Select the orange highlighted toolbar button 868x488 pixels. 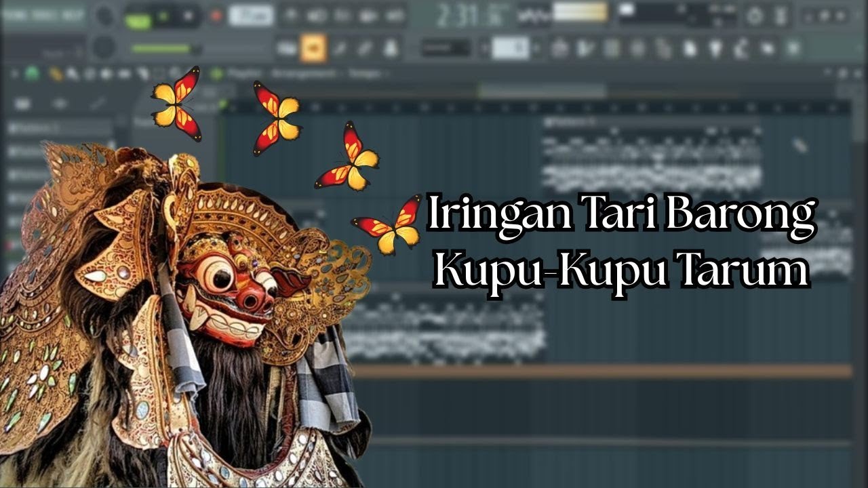(313, 47)
